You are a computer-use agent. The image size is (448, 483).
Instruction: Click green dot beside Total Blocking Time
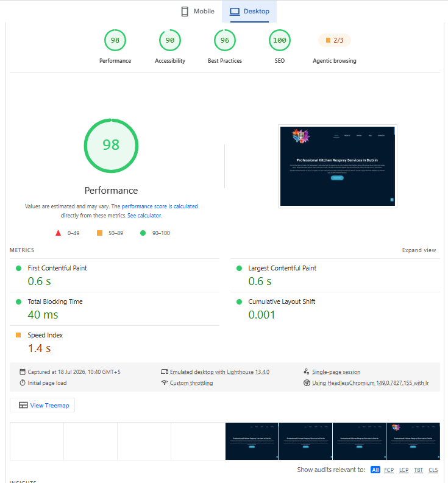pos(18,302)
